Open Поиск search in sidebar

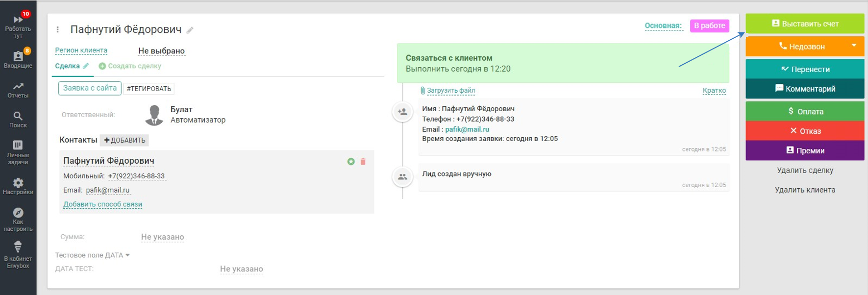click(x=18, y=120)
